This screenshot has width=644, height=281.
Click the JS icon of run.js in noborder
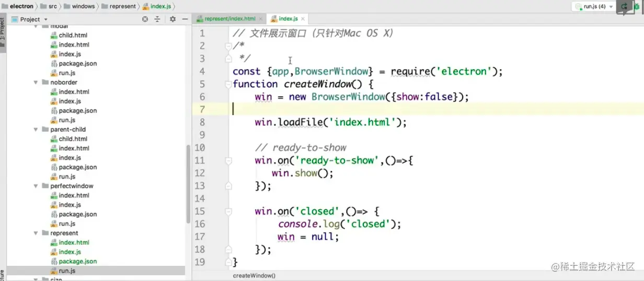click(54, 120)
